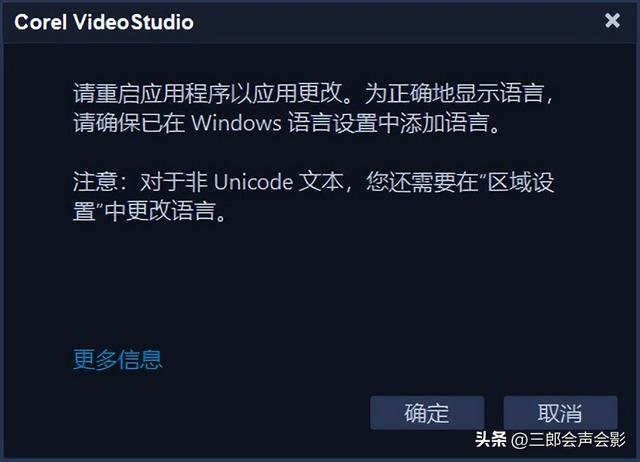Click the word Unicode in note

pyautogui.click(x=253, y=182)
